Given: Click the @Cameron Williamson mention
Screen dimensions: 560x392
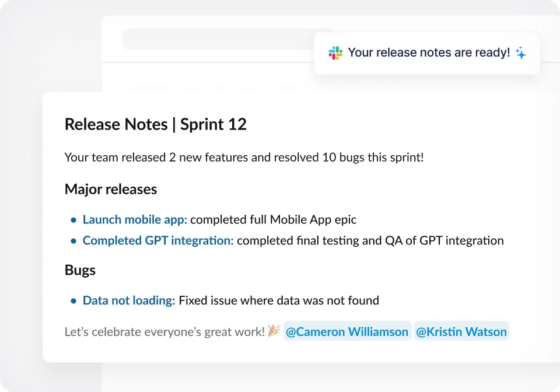Looking at the screenshot, I should 347,331.
